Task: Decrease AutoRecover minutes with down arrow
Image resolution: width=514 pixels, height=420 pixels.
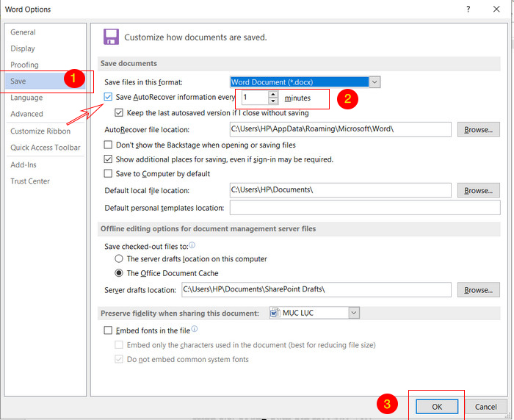Action: tap(273, 101)
